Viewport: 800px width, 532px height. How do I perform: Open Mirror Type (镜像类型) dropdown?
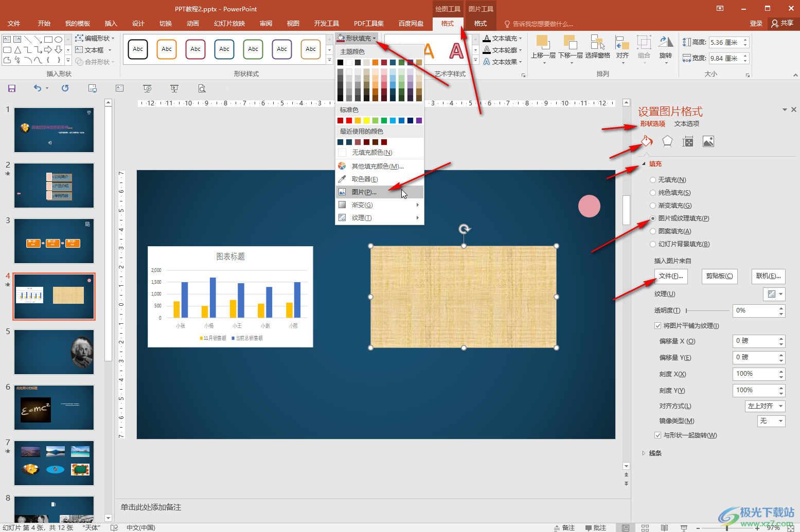point(771,421)
